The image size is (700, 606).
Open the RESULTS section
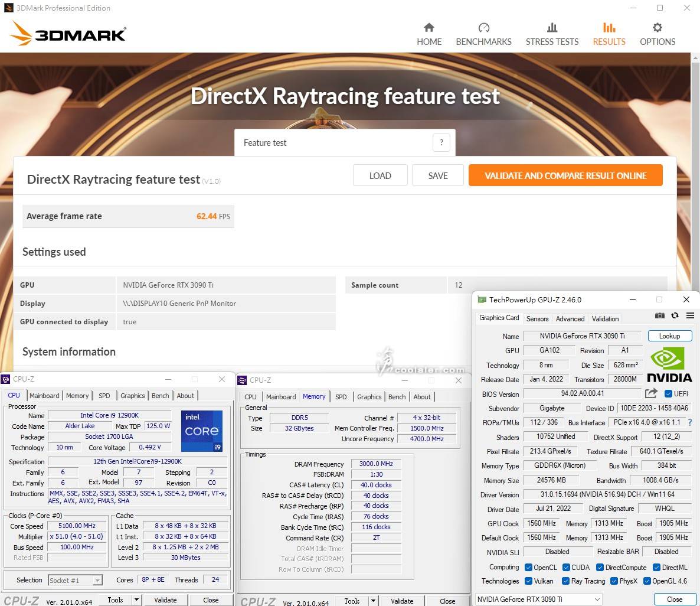coord(609,34)
